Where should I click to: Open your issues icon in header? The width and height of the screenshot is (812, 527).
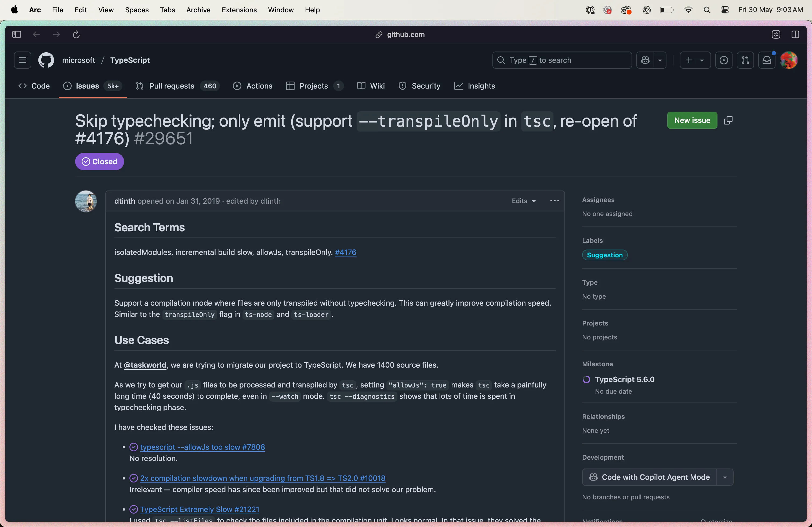pyautogui.click(x=724, y=60)
